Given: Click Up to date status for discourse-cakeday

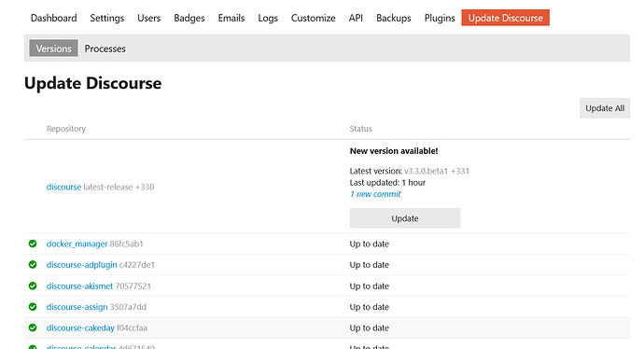Looking at the screenshot, I should 370,328.
